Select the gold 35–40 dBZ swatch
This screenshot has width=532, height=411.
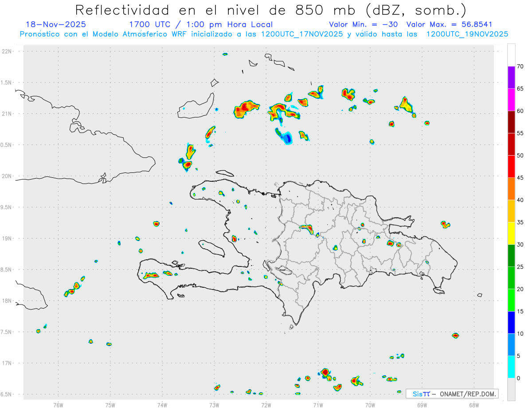click(511, 211)
